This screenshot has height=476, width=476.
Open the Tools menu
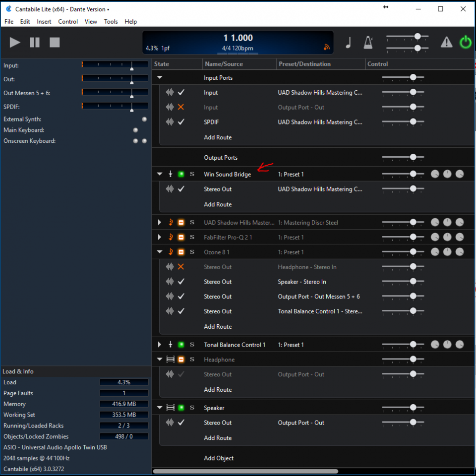click(111, 21)
